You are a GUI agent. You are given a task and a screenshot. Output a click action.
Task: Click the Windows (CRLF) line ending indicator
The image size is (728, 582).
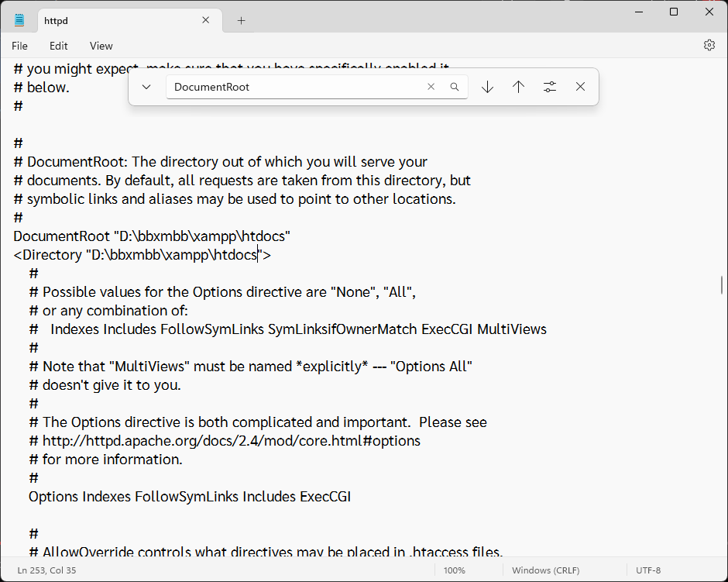545,570
